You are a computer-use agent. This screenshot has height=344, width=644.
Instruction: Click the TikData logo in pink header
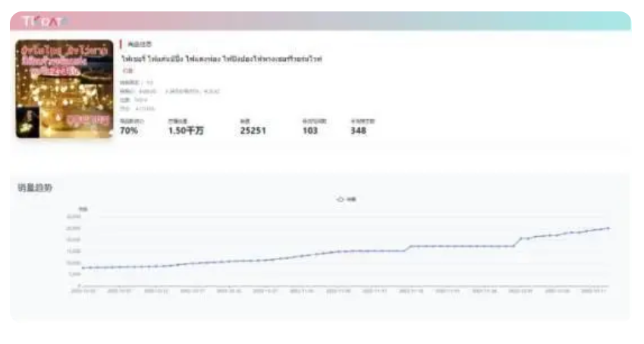pos(43,21)
